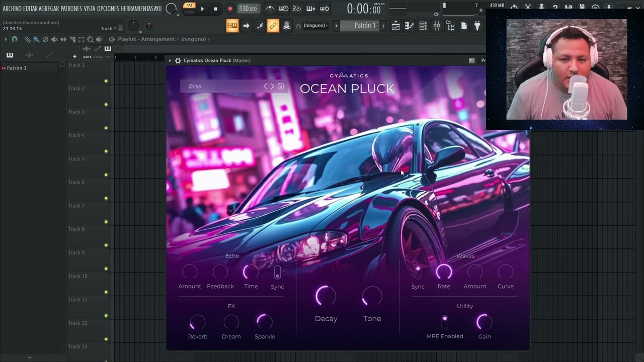This screenshot has width=644, height=362.
Task: Open the pattern options arrow left of Patrón 1
Action: click(x=336, y=26)
